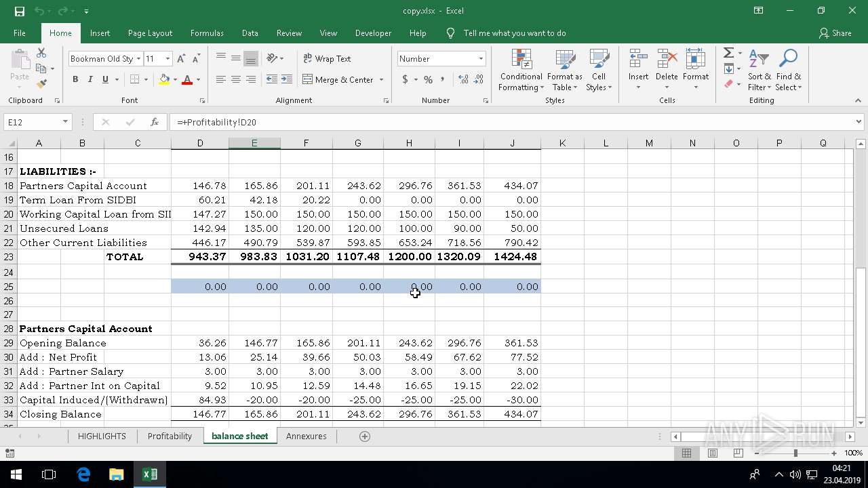Switch to Page Break Preview
Screen dimensions: 868x488
tap(738, 453)
